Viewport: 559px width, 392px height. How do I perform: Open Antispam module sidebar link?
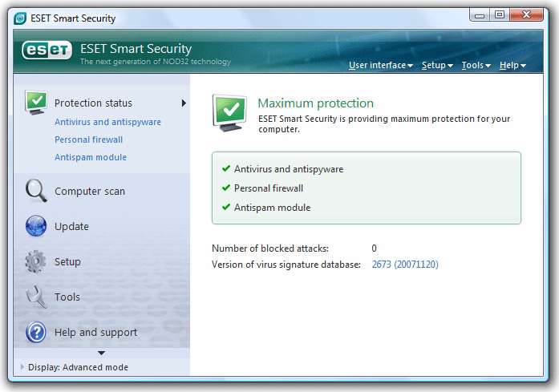pos(91,157)
